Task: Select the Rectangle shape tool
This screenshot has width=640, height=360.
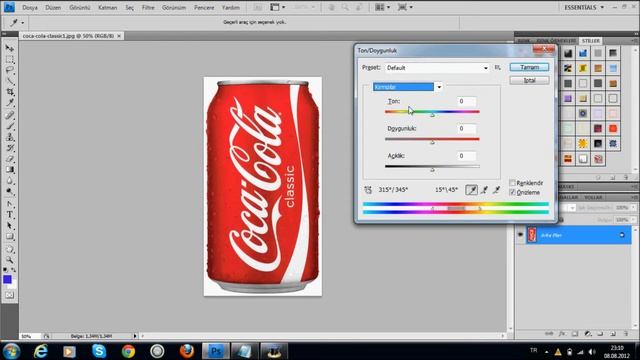Action: [9, 237]
